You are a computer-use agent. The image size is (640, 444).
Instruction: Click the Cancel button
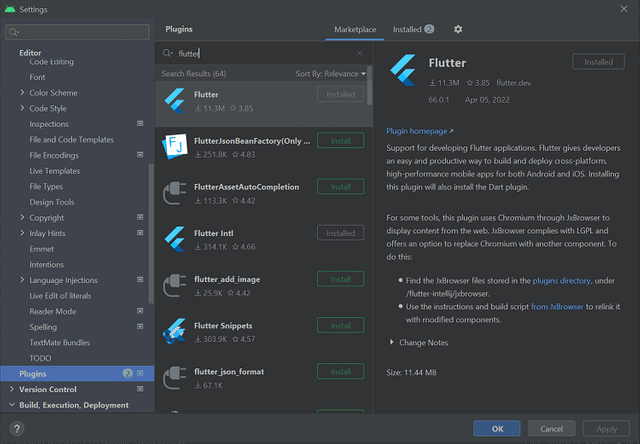pyautogui.click(x=551, y=429)
